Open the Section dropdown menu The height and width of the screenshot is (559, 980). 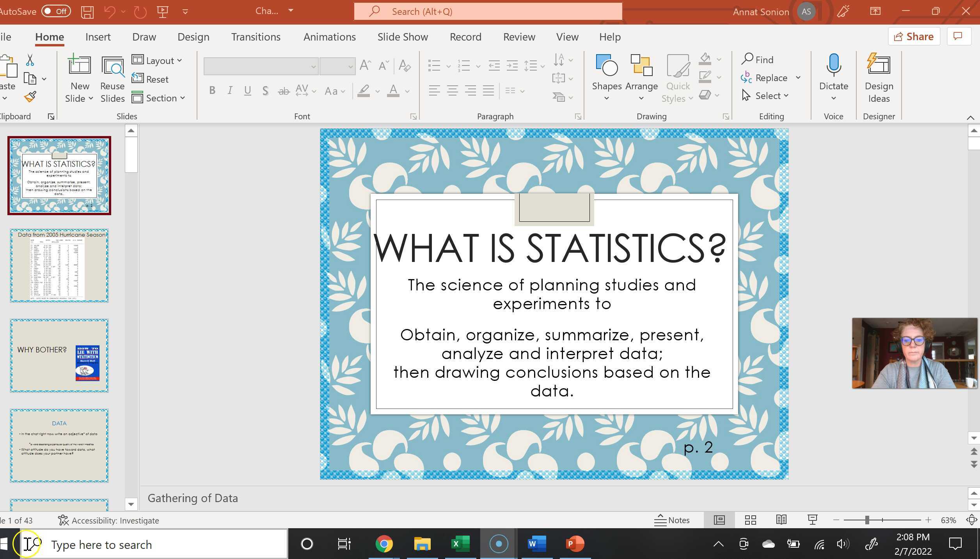tap(159, 98)
